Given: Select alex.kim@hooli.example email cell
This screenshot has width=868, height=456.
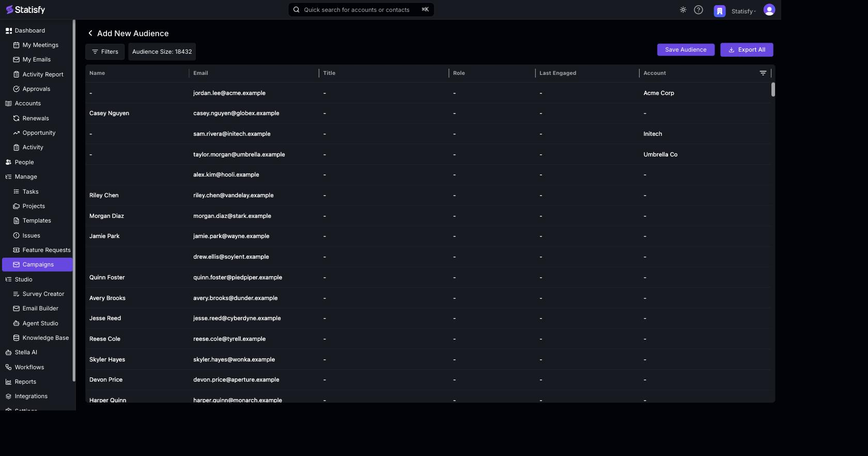Looking at the screenshot, I should click(x=226, y=175).
